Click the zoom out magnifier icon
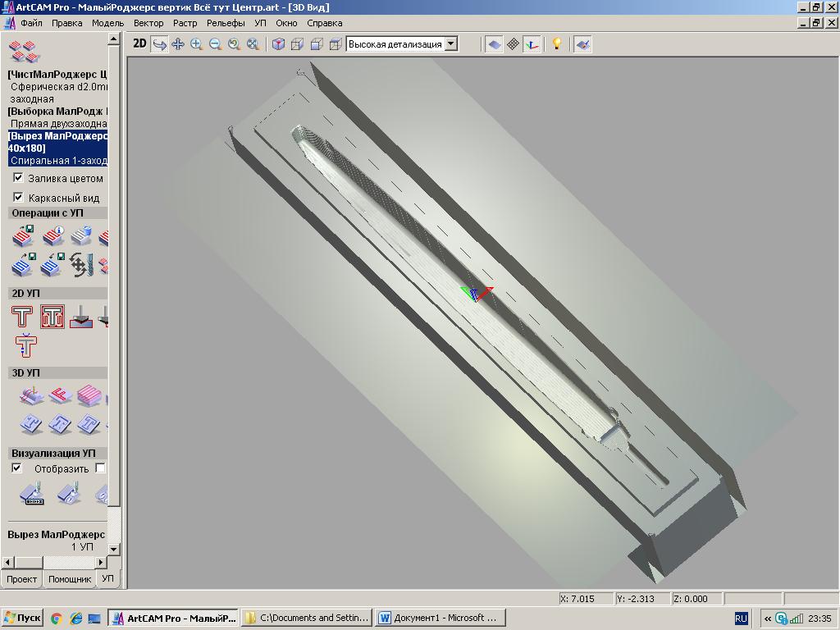The width and height of the screenshot is (840, 630). click(x=216, y=44)
